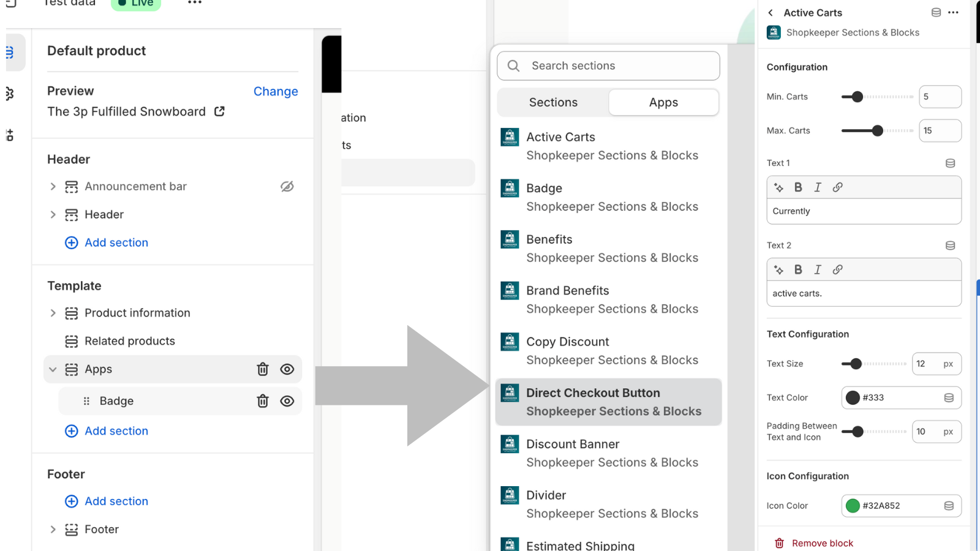The height and width of the screenshot is (551, 980).
Task: Hide the Apps section
Action: point(287,369)
